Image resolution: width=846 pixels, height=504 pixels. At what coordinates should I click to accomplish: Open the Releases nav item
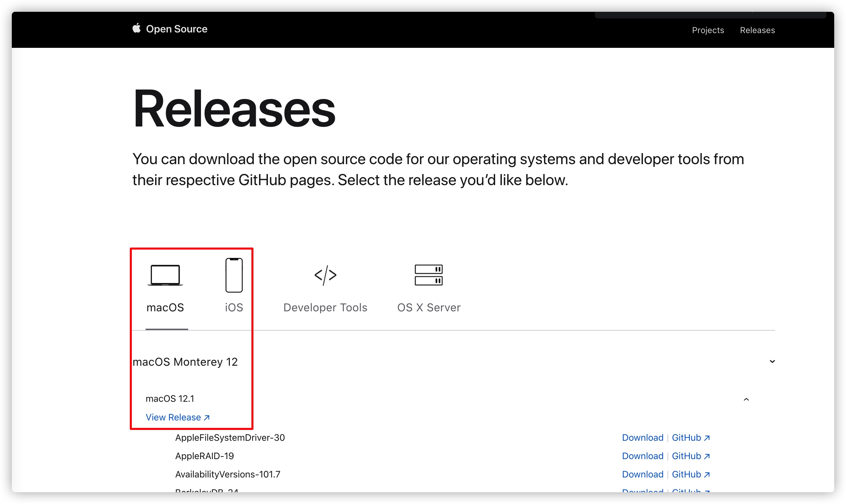point(757,30)
